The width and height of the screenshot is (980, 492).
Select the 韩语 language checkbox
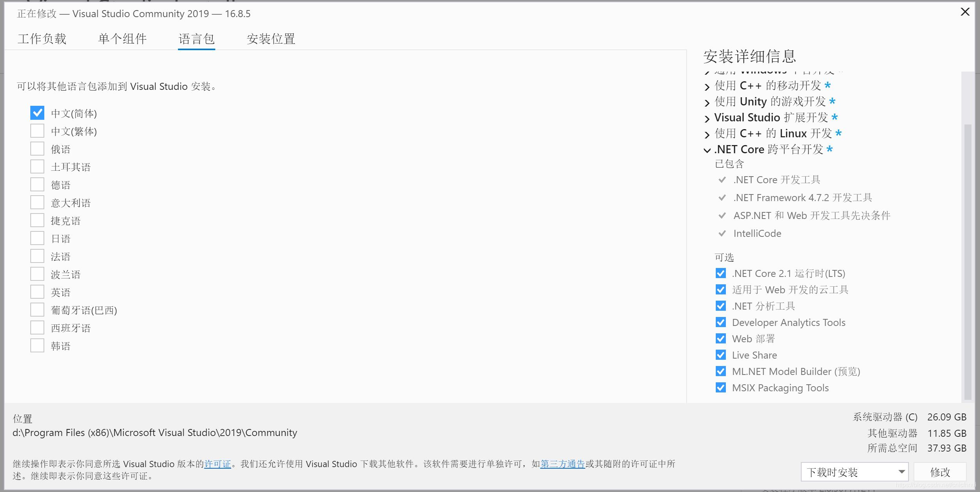pos(37,345)
